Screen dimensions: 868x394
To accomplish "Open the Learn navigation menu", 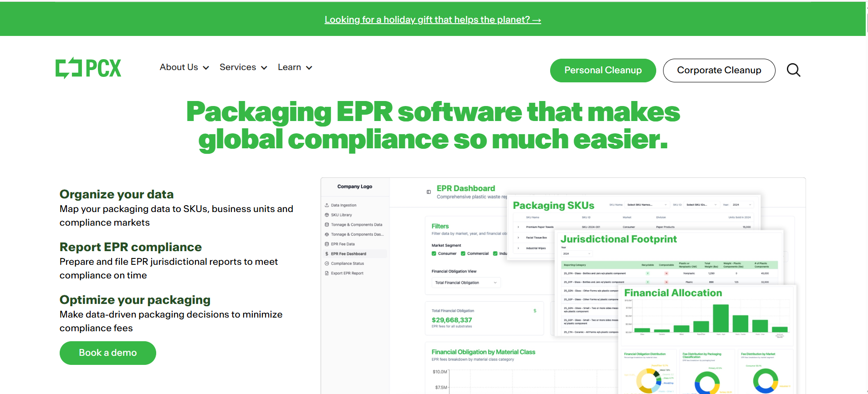I will [x=295, y=67].
